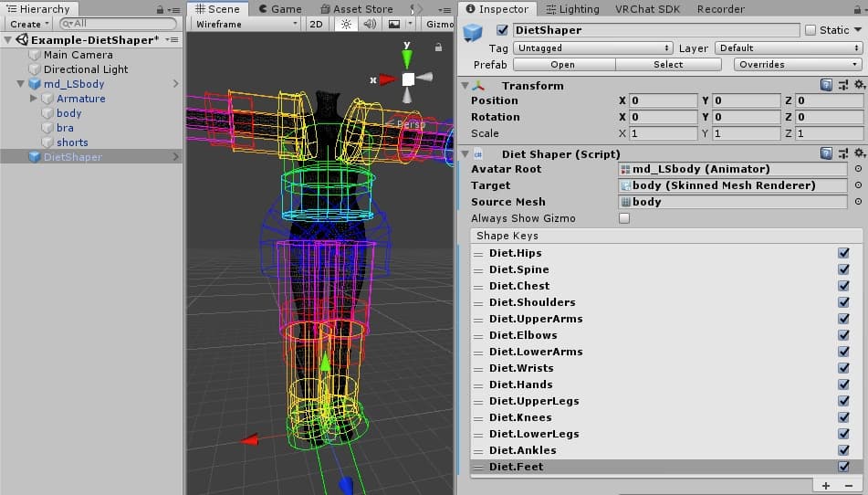The width and height of the screenshot is (868, 495).
Task: Click the Position X input field
Action: click(x=662, y=100)
